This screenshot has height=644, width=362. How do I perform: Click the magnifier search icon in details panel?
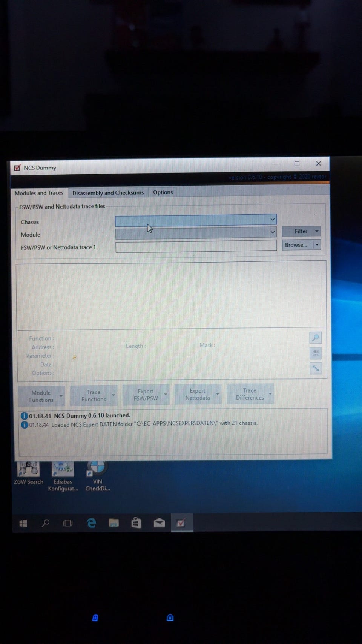(x=316, y=338)
